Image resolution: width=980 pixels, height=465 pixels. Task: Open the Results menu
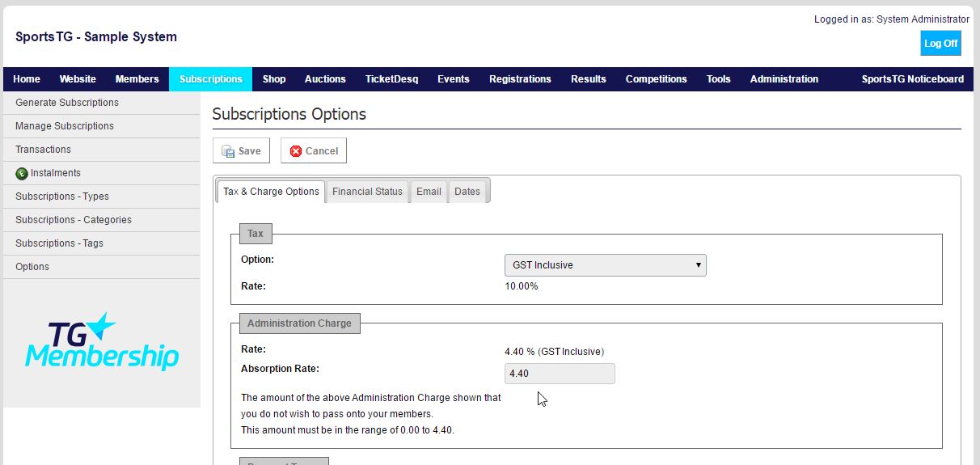(589, 79)
